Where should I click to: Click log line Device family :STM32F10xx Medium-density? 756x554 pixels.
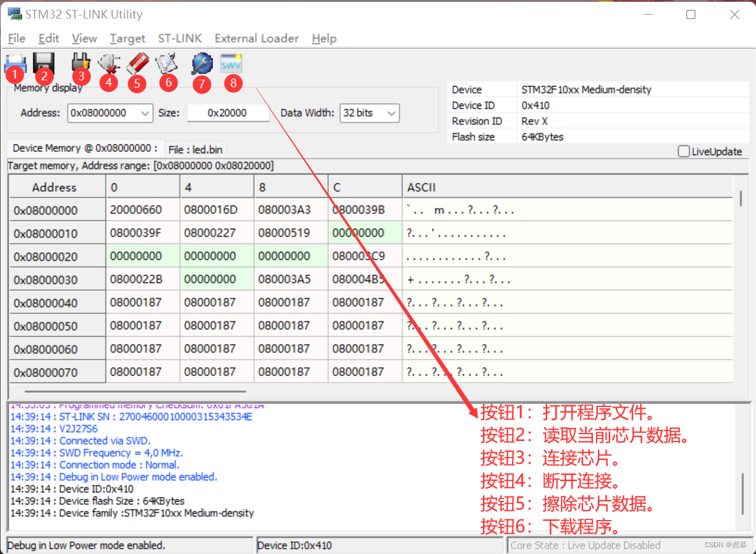(132, 513)
